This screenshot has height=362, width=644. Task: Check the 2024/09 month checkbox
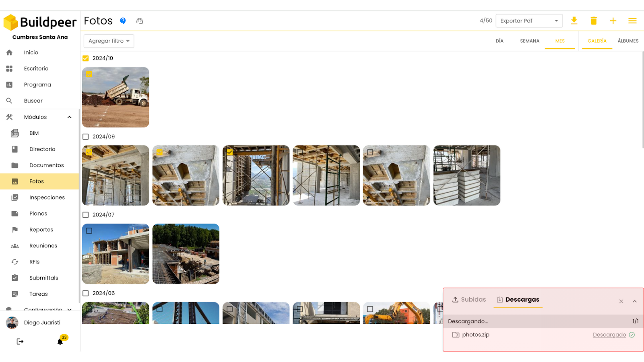(x=85, y=137)
